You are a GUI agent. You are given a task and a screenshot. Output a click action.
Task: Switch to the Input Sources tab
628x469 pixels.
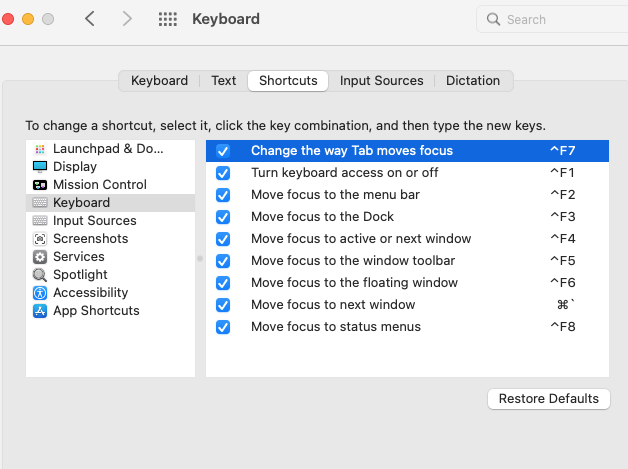tap(381, 81)
